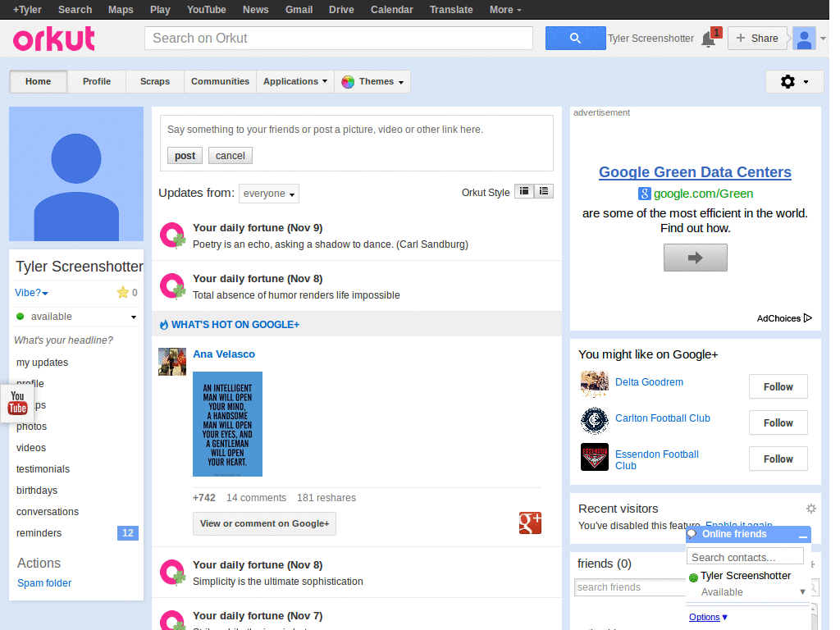The width and height of the screenshot is (840, 630).
Task: Follow Essendon Football Club
Action: click(x=778, y=459)
